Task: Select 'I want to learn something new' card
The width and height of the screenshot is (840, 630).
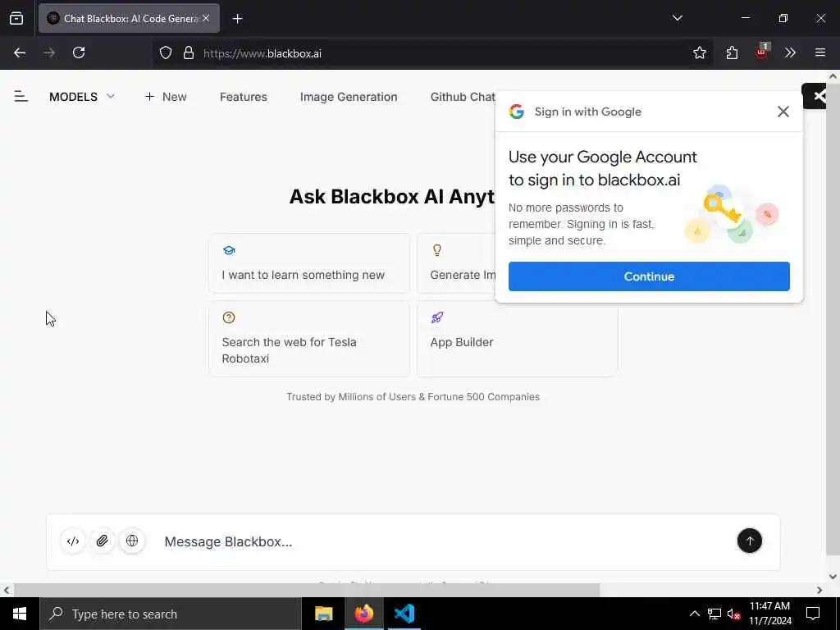Action: (x=309, y=263)
